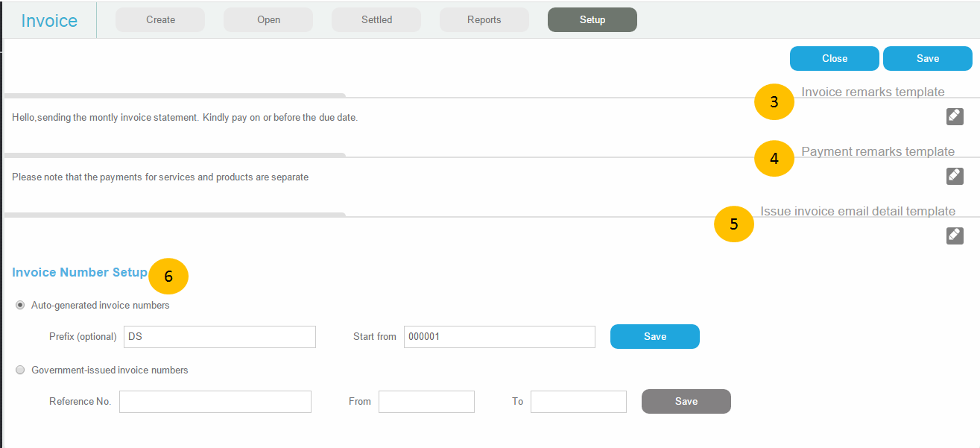Screen dimensions: 980x448
Task: Click the 'Invoice remarks template' label
Action: 873,92
